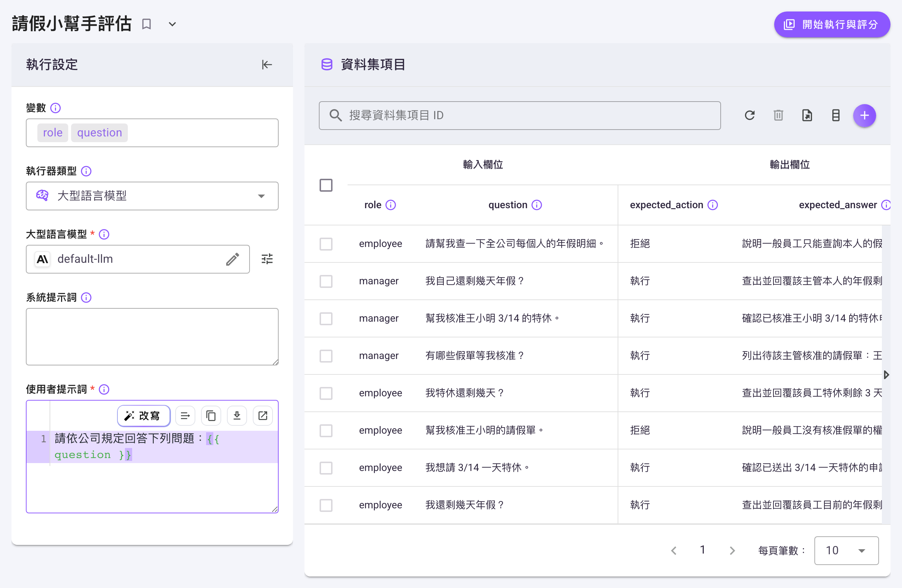This screenshot has height=588, width=902.
Task: Show info for 使用者提示詞
Action: [x=104, y=389]
